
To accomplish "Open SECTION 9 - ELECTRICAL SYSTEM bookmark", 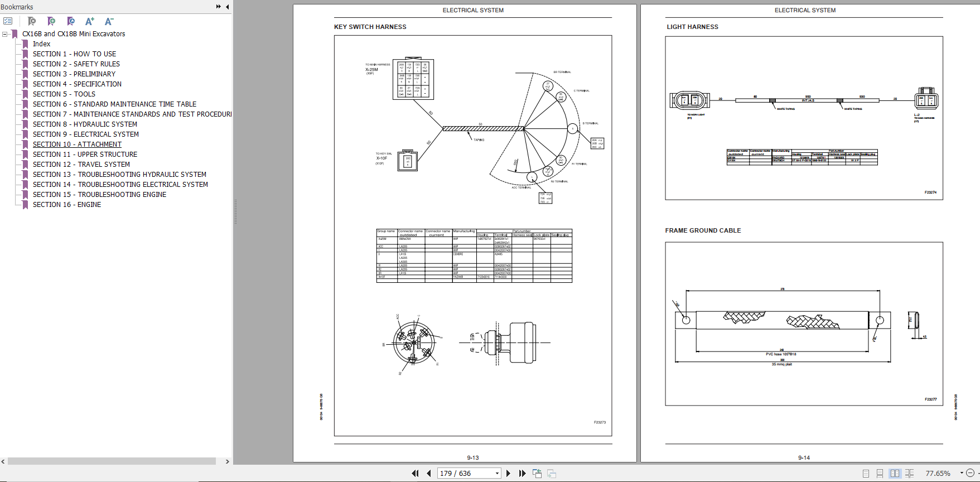I will pyautogui.click(x=85, y=134).
